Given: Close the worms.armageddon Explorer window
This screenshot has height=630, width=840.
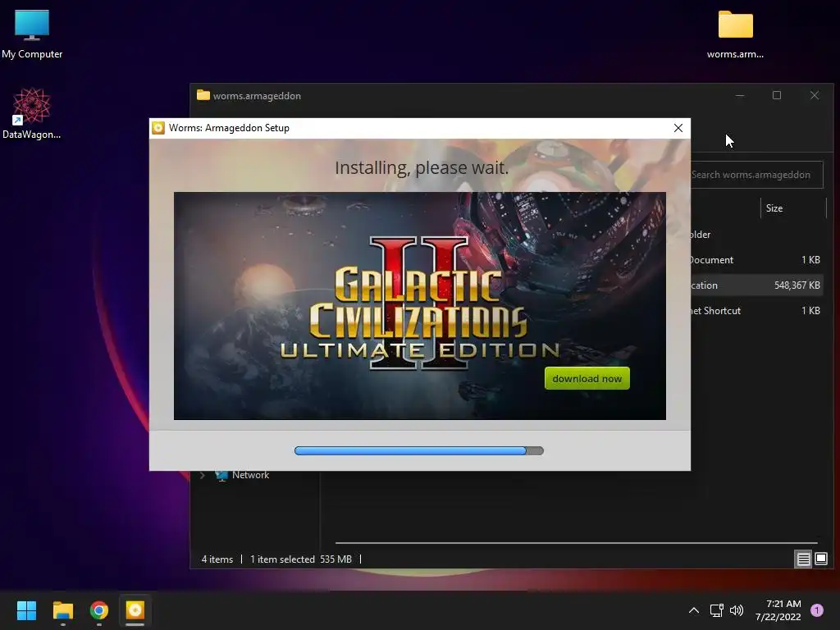Looking at the screenshot, I should tap(815, 95).
